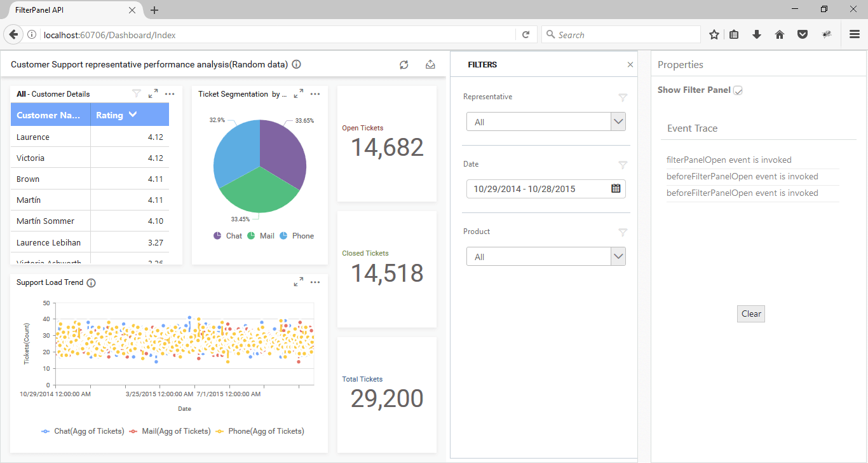Viewport: 868px width, 463px height.
Task: Click the dashboard refresh icon
Action: point(403,64)
